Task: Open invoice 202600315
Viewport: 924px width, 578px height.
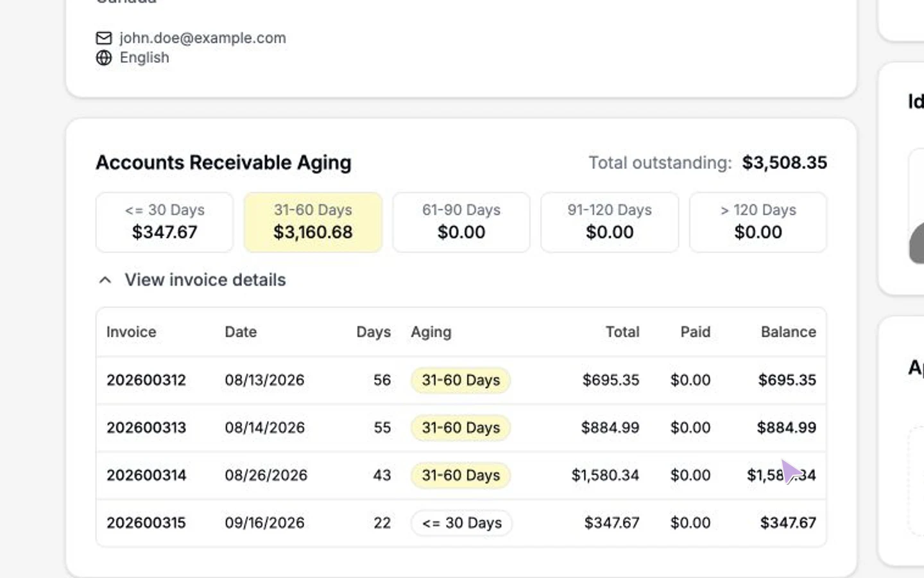Action: 146,523
